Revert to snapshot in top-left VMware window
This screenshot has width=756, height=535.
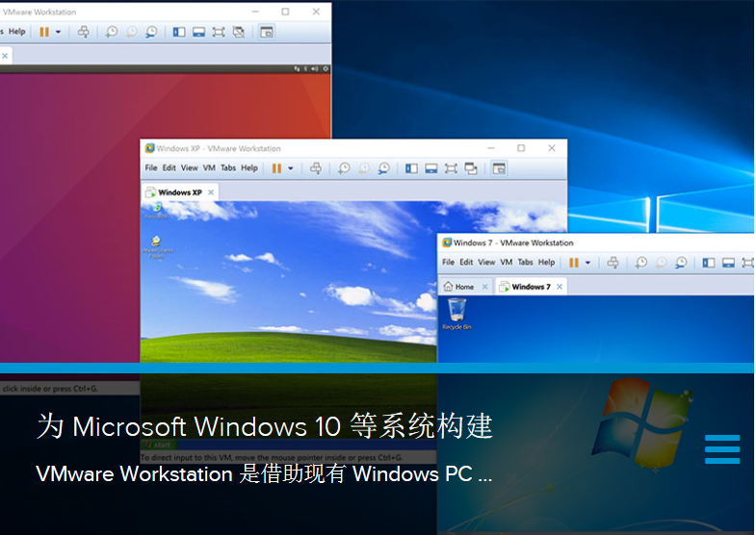[x=131, y=32]
